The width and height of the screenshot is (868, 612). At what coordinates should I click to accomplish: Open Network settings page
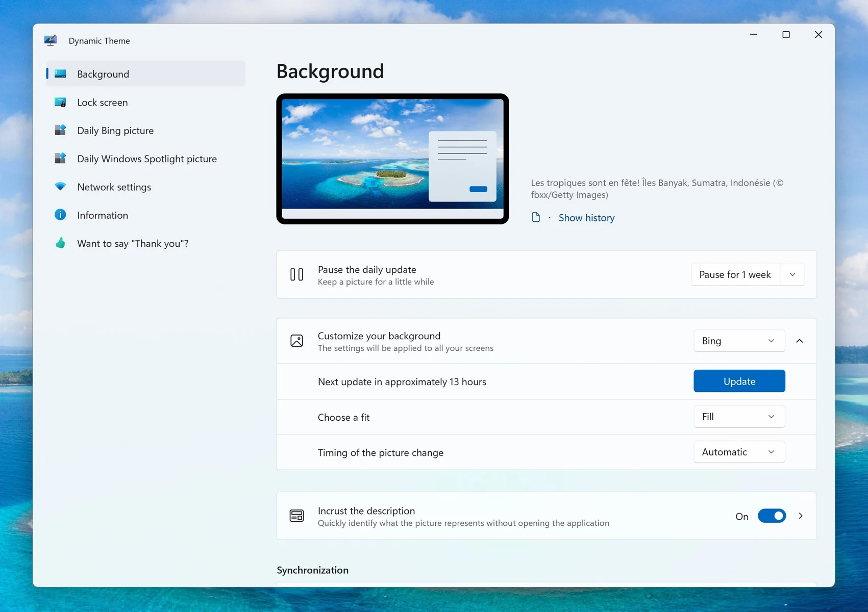click(x=146, y=187)
